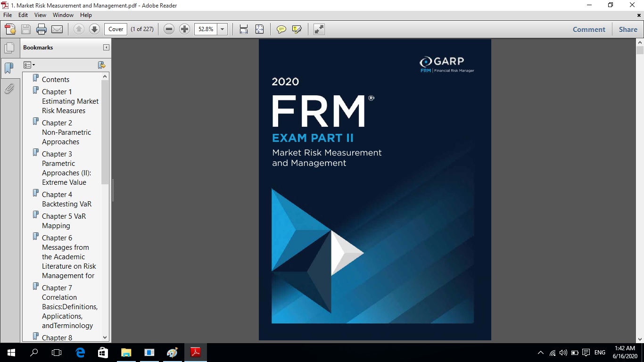This screenshot has height=362, width=644.
Task: Open the Bookmarks panel icon
Action: pyautogui.click(x=9, y=68)
